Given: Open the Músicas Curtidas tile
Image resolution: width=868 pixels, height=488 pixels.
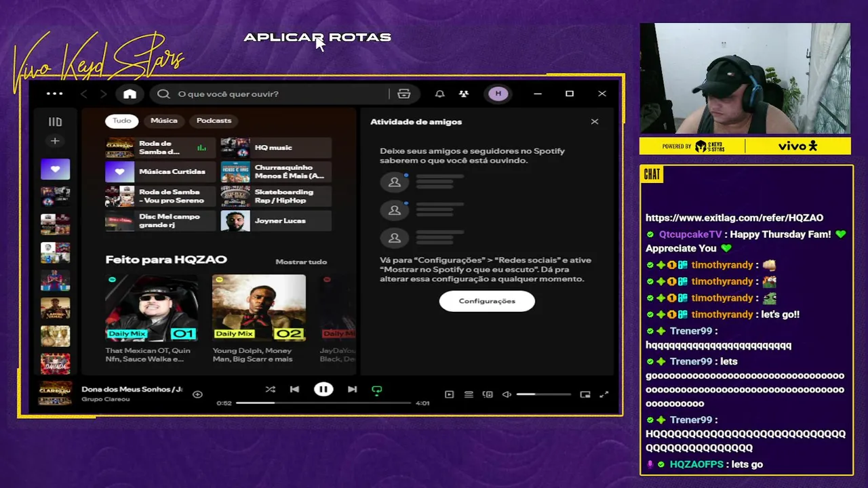Looking at the screenshot, I should click(160, 172).
